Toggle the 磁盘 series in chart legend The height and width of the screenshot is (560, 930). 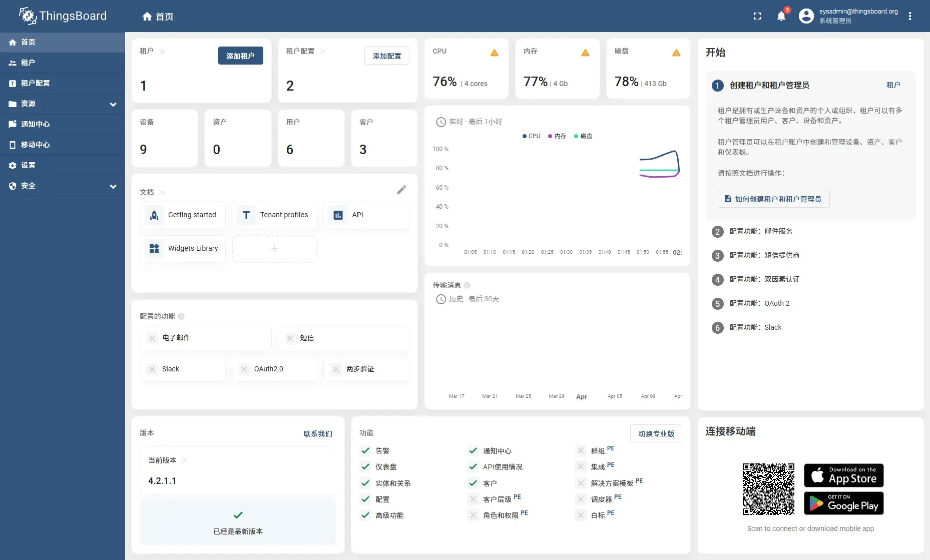point(583,136)
